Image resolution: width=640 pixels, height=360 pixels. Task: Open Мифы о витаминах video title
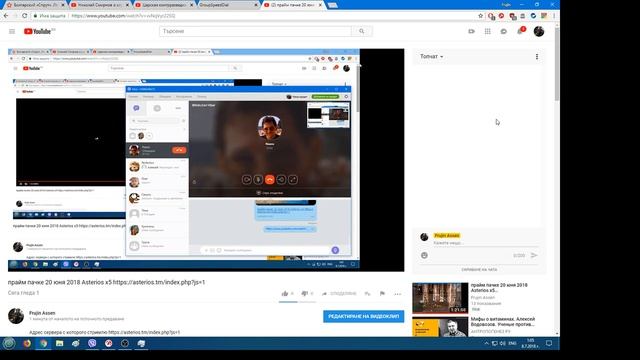503,322
